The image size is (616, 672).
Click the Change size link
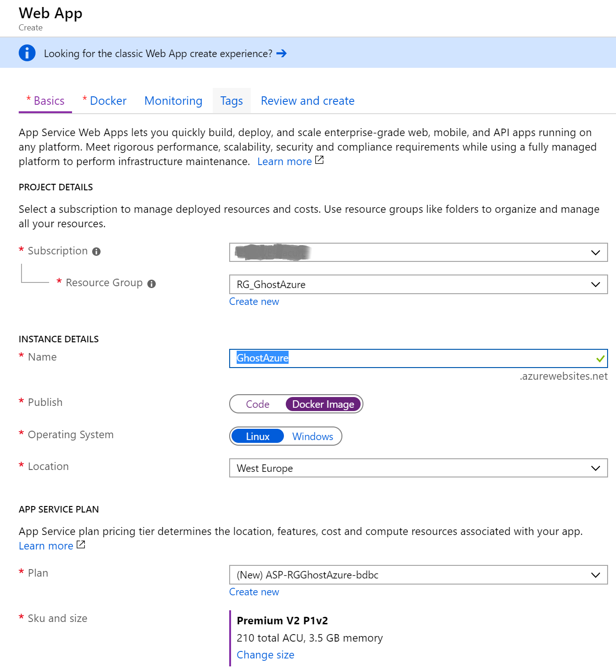tap(265, 655)
